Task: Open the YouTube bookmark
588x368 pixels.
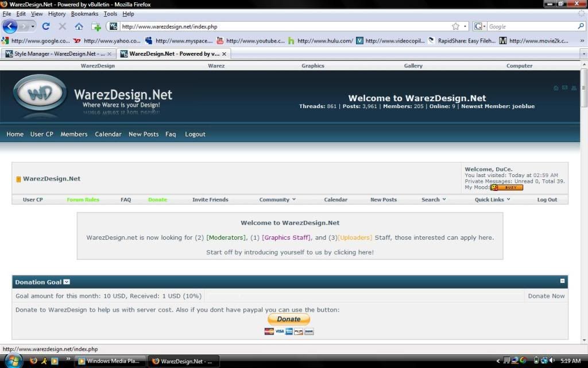Action: (x=250, y=41)
